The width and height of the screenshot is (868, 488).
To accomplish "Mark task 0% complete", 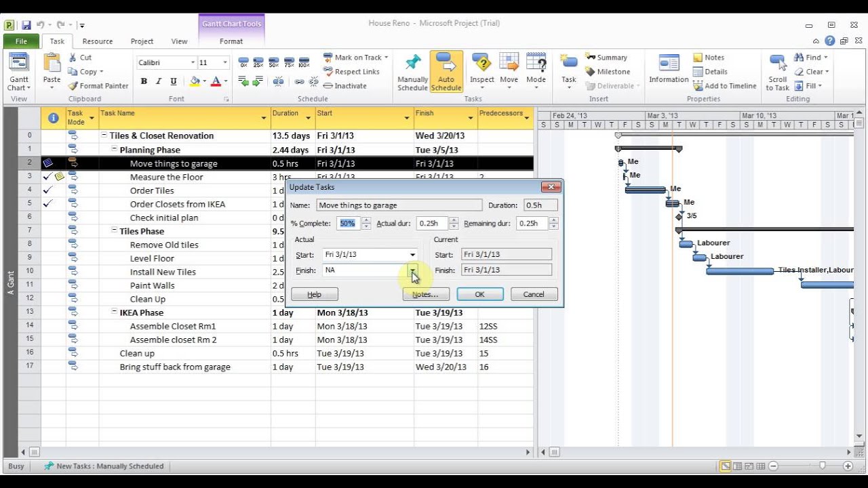I will click(x=244, y=62).
